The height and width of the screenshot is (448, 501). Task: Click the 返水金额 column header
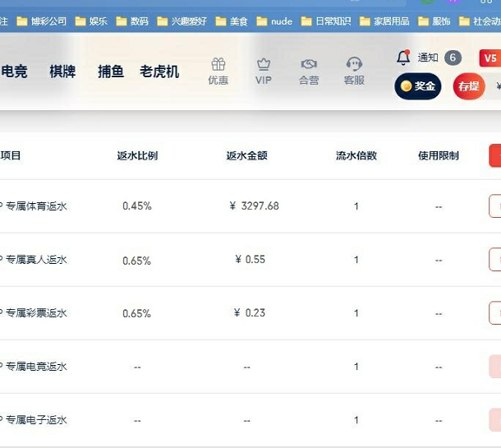(x=247, y=155)
